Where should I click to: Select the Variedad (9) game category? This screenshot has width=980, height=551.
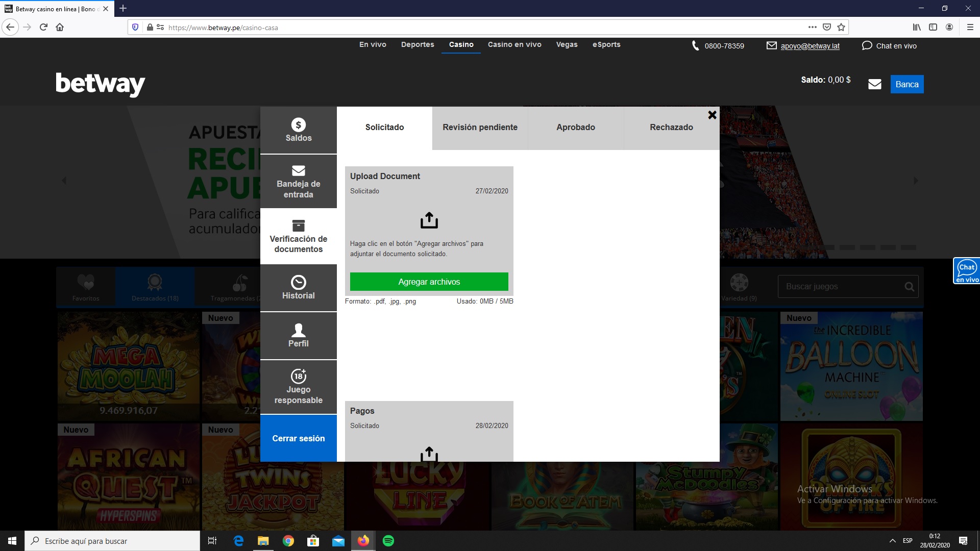coord(739,287)
